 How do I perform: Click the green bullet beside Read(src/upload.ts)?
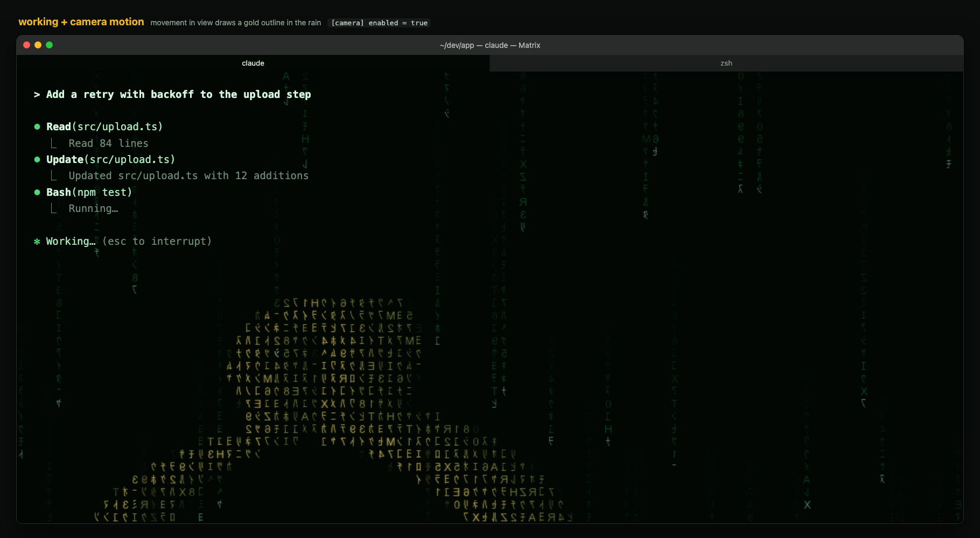pyautogui.click(x=37, y=127)
